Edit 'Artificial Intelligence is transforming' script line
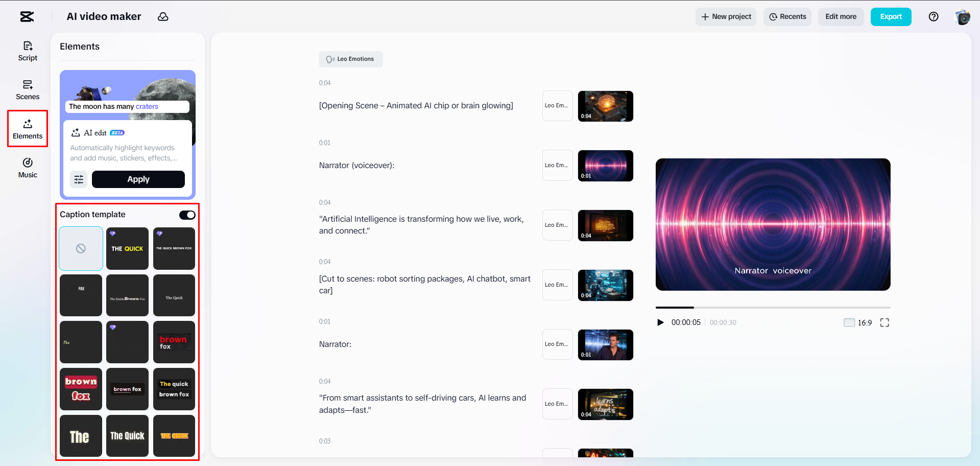 tap(422, 225)
